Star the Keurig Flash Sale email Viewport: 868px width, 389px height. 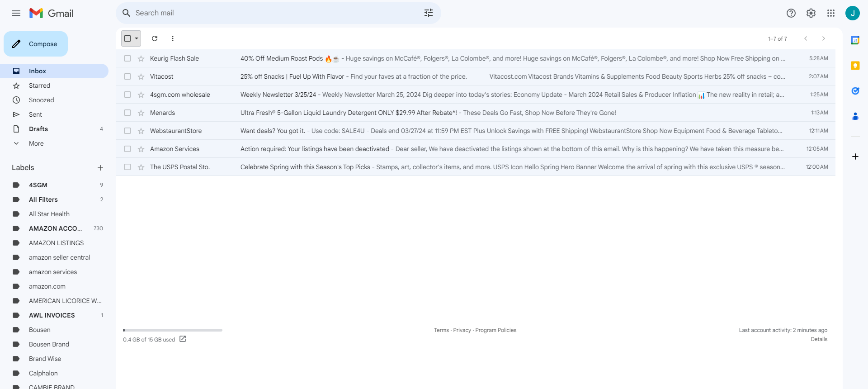pos(141,58)
